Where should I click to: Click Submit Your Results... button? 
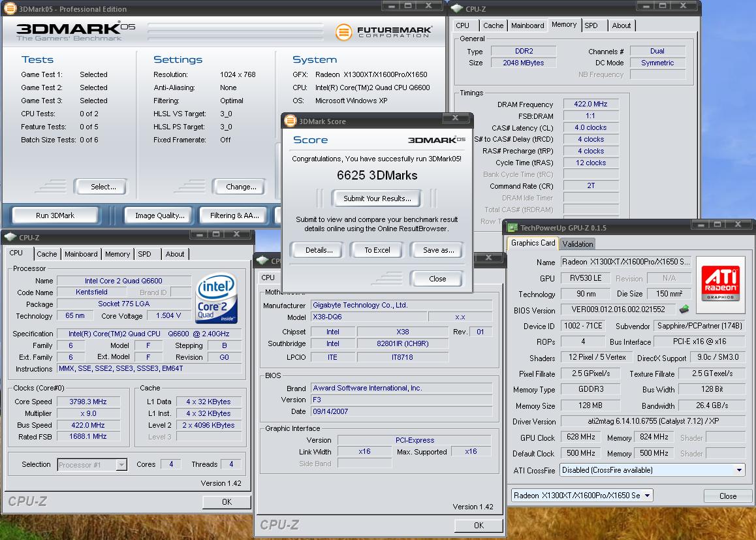point(376,198)
